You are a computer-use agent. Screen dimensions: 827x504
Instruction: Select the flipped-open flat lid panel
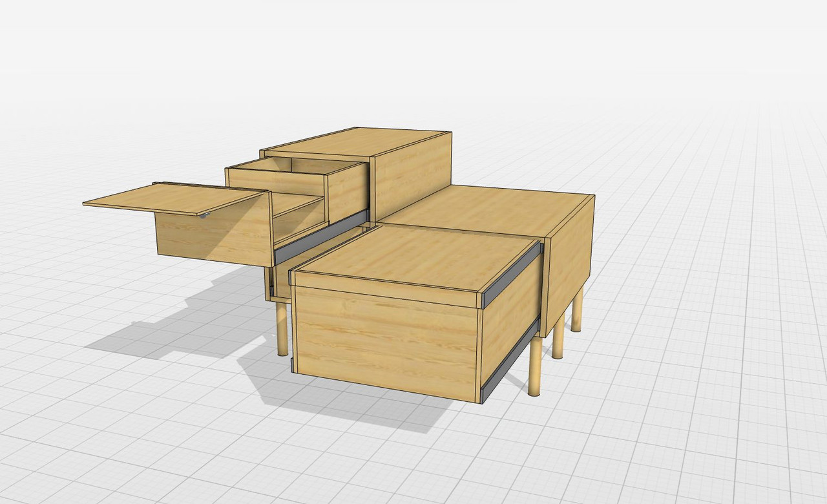point(174,198)
